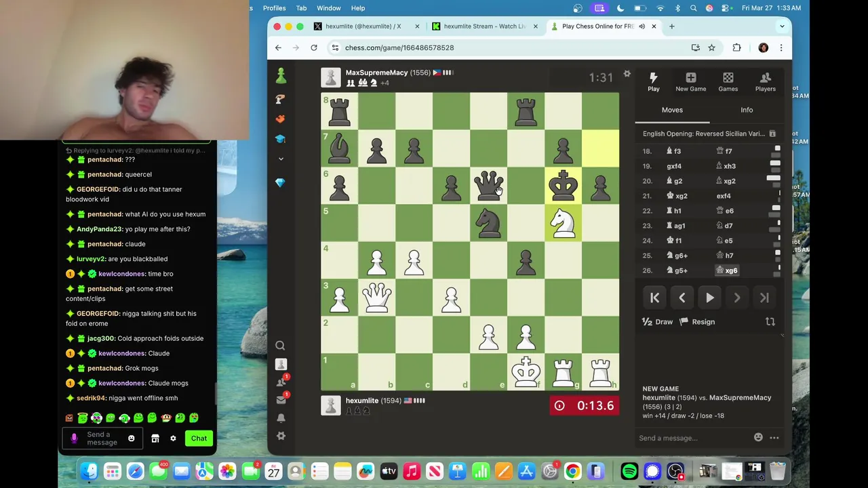Flip the board with the arrows icon

(x=770, y=322)
